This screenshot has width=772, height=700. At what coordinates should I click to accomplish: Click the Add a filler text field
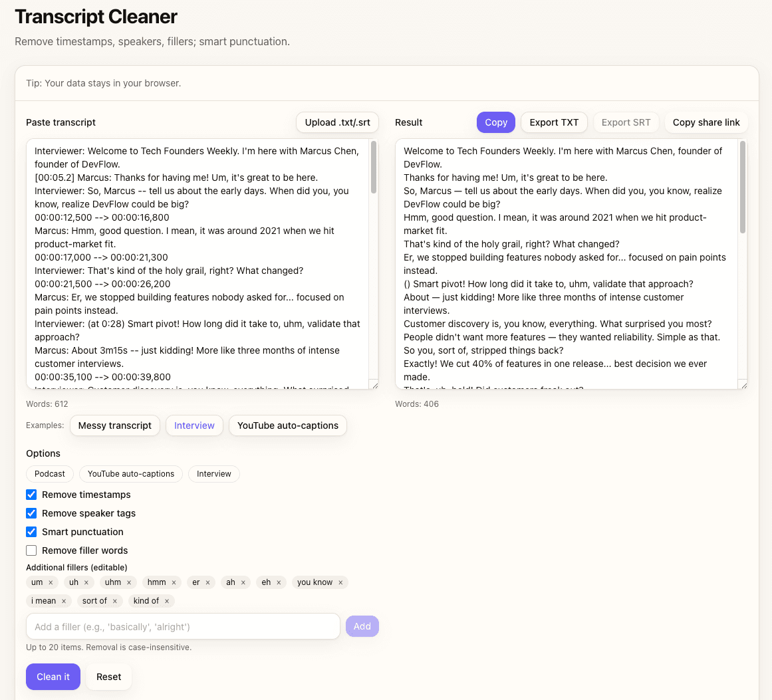point(183,627)
